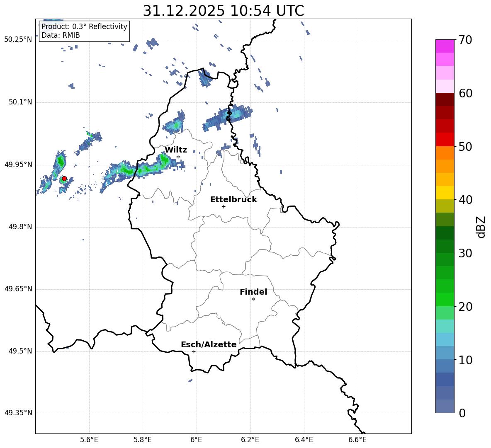Image resolution: width=491 pixels, height=448 pixels.
Task: Click the 6.6°E longitude label
Action: coord(357,440)
